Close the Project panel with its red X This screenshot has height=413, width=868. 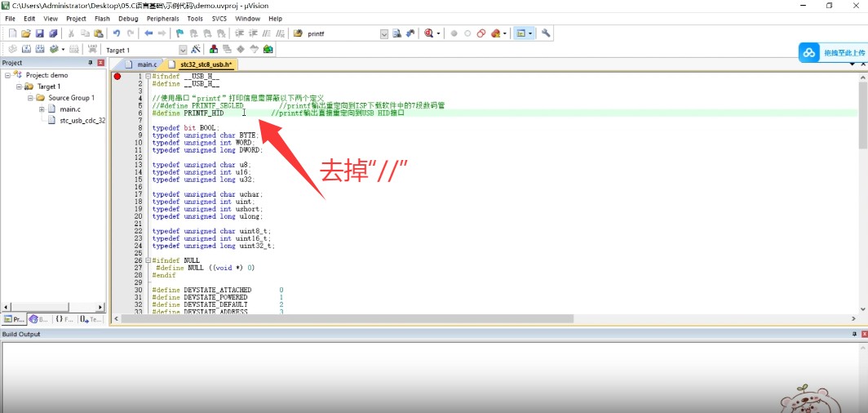click(101, 63)
